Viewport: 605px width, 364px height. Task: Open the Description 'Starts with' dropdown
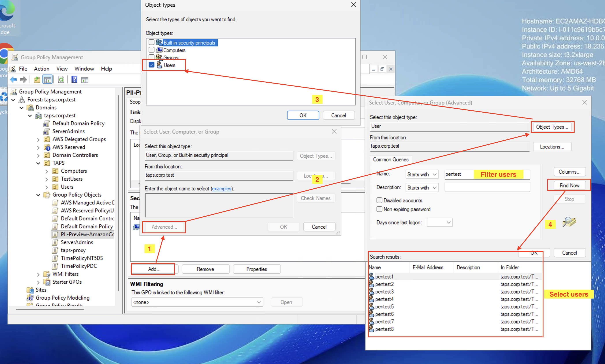[422, 188]
